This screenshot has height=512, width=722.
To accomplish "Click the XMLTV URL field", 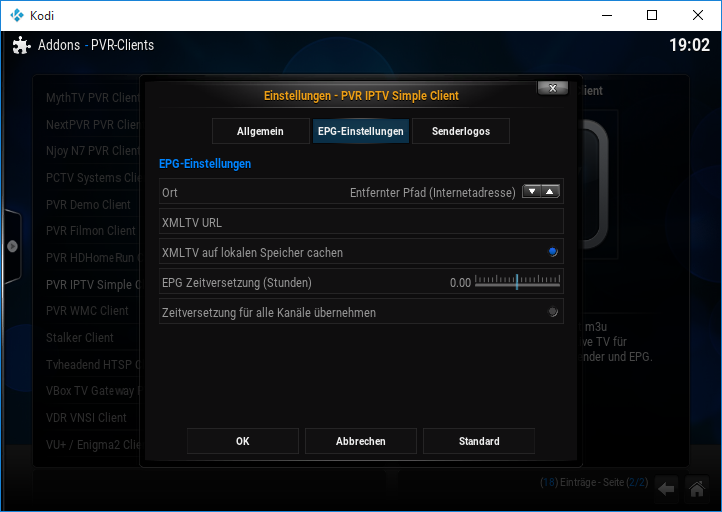I will coord(361,221).
